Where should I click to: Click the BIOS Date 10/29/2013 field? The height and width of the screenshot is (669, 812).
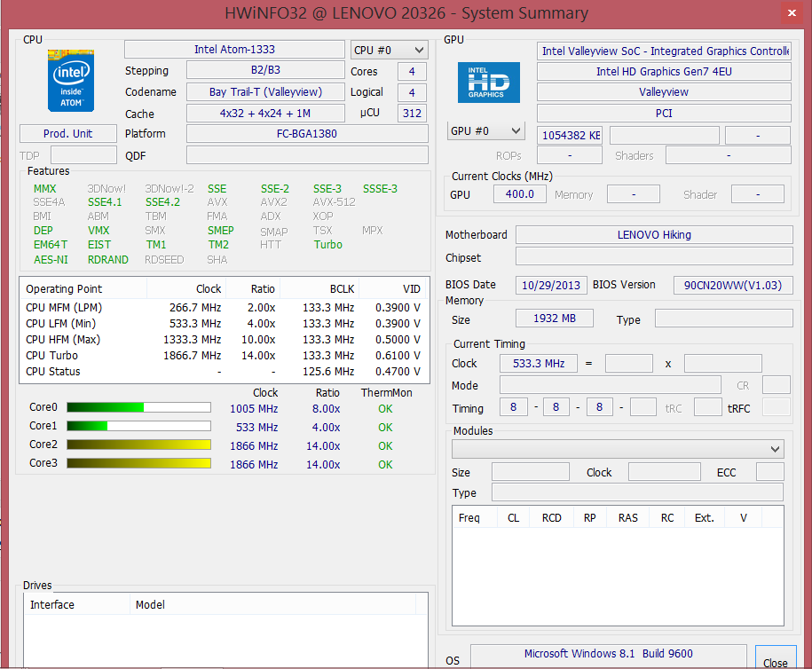551,286
